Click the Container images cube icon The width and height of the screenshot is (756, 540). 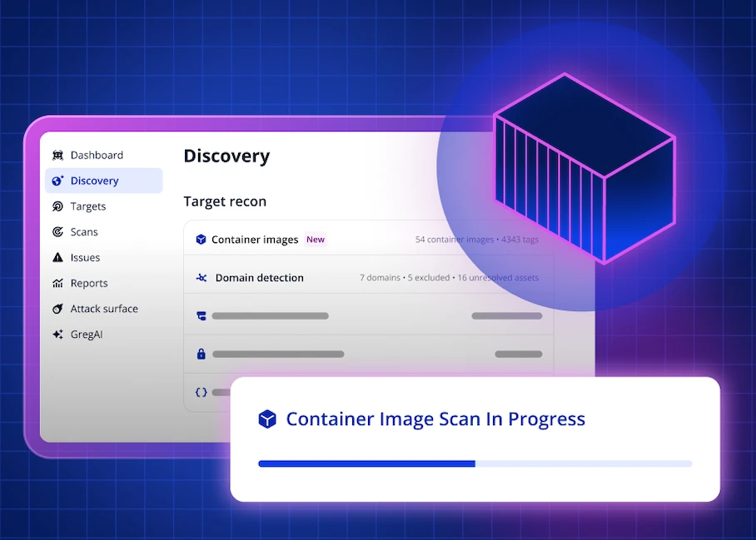tap(201, 239)
